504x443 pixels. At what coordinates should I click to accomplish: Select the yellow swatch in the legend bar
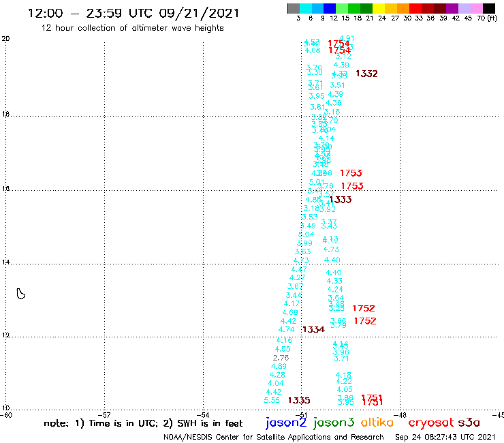click(379, 8)
